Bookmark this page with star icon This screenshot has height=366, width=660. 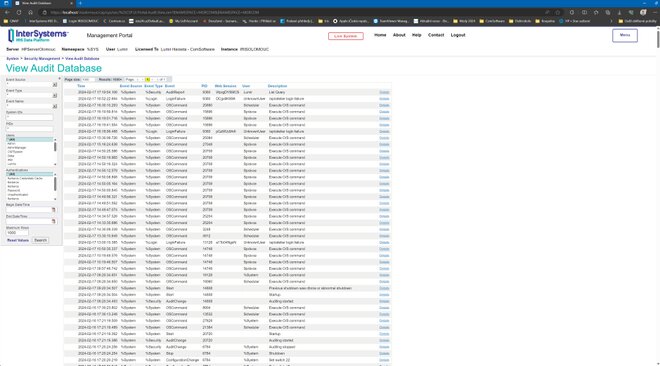[x=558, y=12]
